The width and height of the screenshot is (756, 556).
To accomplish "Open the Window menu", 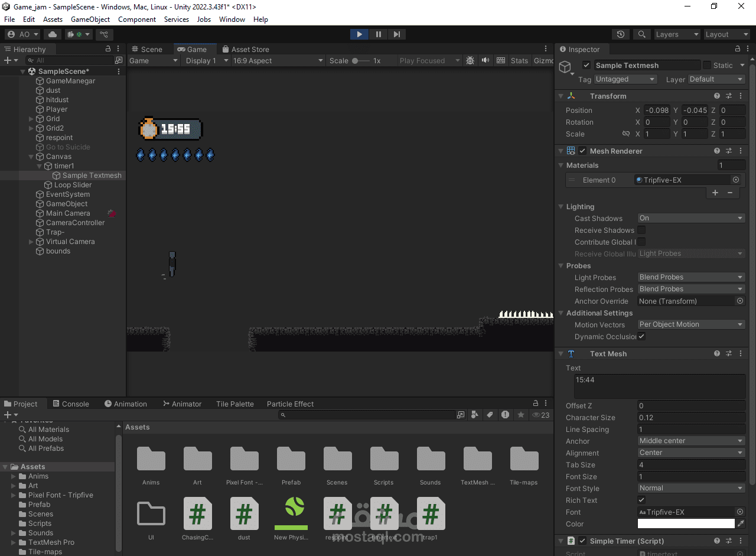I will click(232, 19).
